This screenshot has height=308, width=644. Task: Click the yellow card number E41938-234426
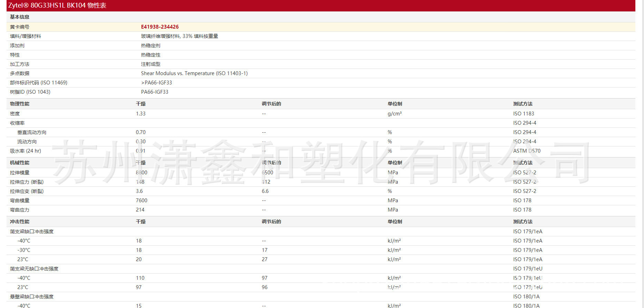point(160,27)
